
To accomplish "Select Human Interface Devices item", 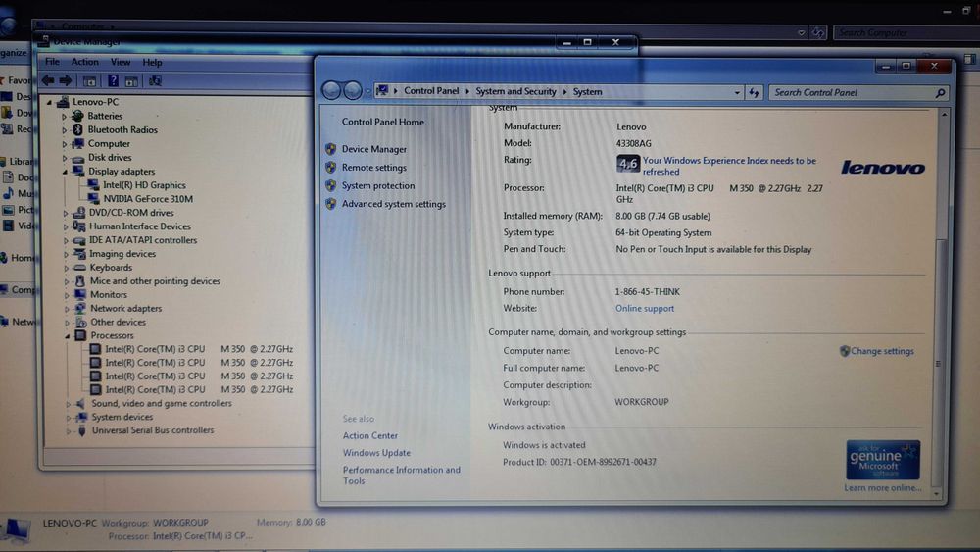I will click(140, 226).
